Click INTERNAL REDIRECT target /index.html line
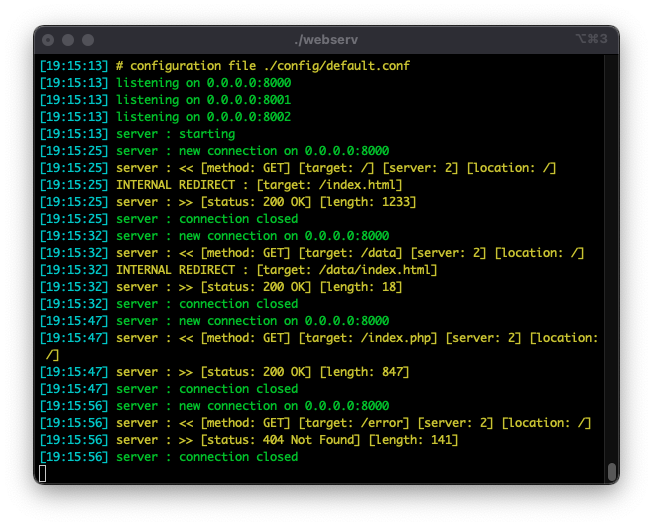 pos(221,185)
